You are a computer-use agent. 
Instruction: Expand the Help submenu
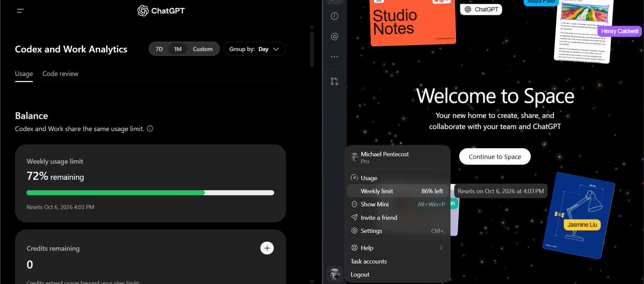click(x=397, y=248)
